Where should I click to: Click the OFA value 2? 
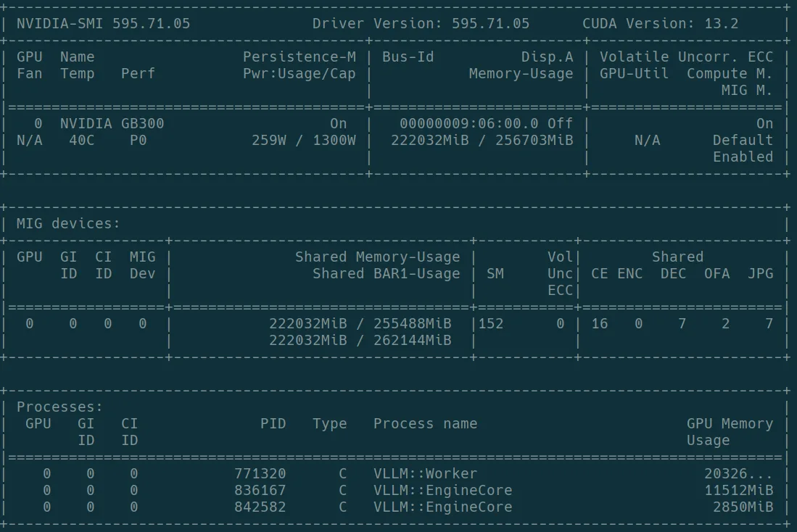[725, 324]
